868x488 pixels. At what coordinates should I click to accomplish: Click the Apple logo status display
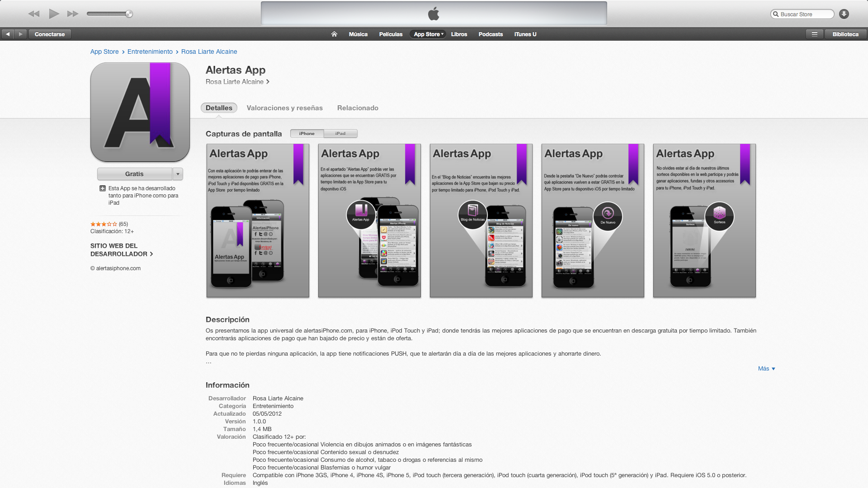[434, 14]
